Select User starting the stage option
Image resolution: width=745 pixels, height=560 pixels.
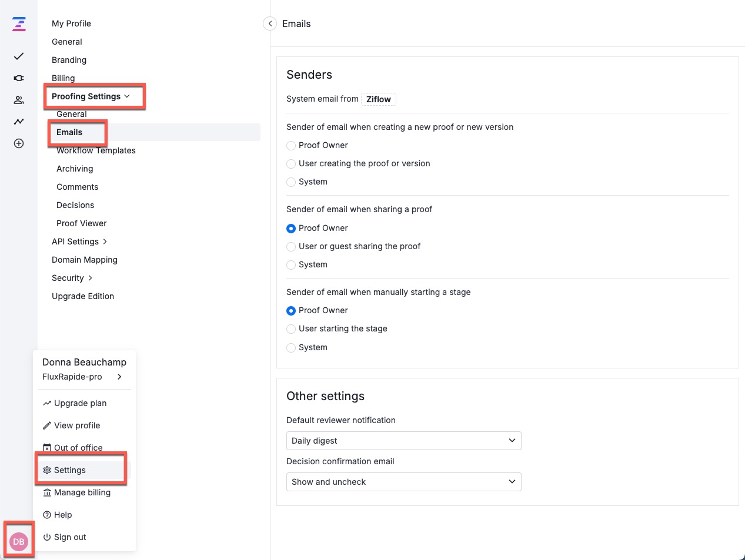point(291,329)
